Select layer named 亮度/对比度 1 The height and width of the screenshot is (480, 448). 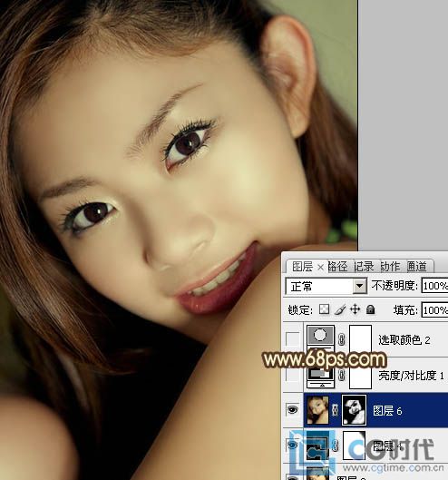412,376
